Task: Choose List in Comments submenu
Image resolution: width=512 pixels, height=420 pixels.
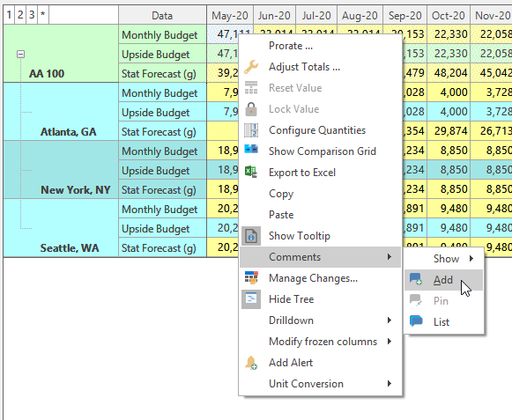Action: [x=444, y=322]
